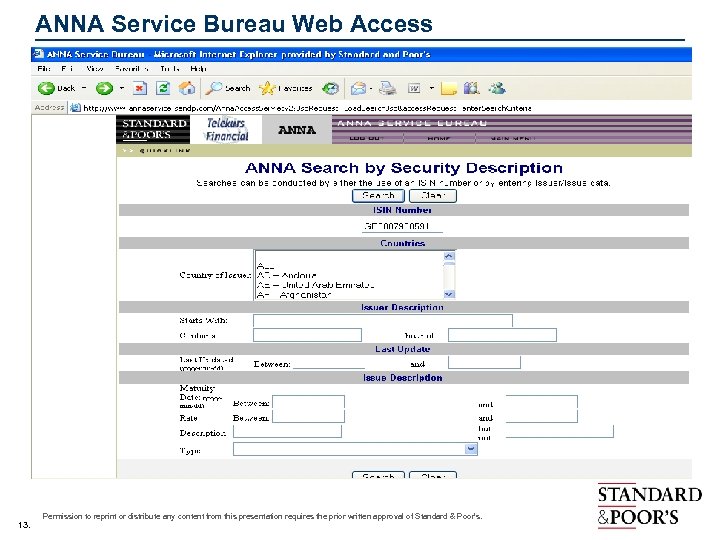
Task: Open the Favorites menu
Action: (132, 68)
